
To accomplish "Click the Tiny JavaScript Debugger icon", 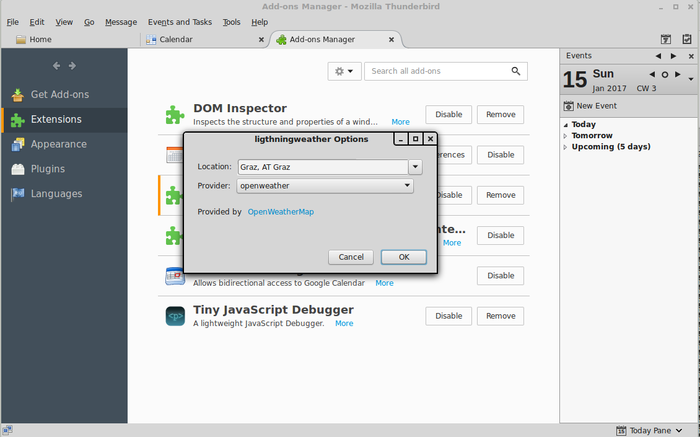I will pos(175,316).
